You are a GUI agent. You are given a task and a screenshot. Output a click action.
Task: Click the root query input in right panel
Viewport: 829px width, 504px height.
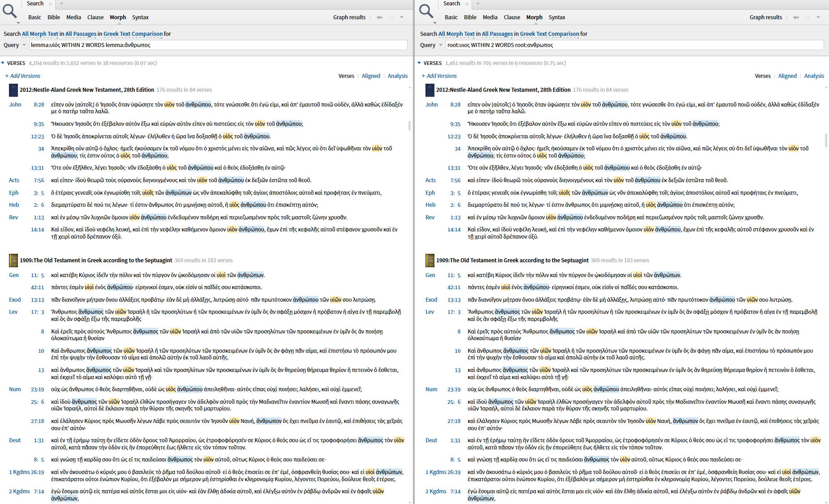(635, 45)
